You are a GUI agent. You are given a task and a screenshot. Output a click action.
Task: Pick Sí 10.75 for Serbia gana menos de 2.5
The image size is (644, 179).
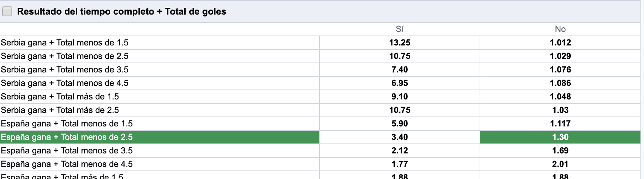400,56
